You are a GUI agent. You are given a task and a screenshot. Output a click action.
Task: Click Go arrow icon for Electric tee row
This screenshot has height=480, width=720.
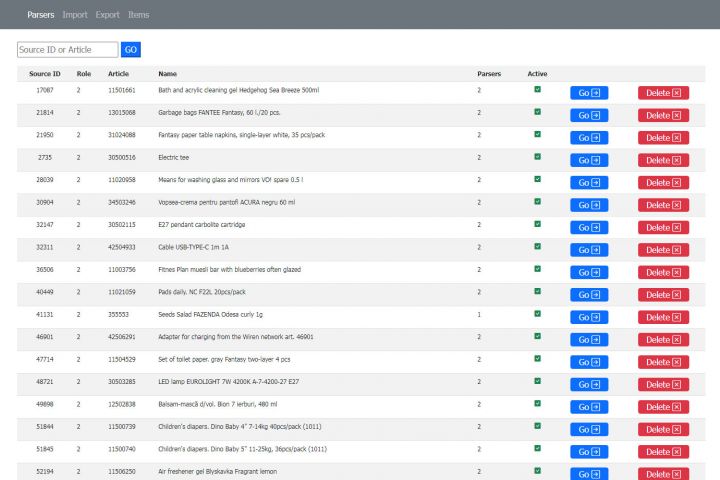(597, 160)
